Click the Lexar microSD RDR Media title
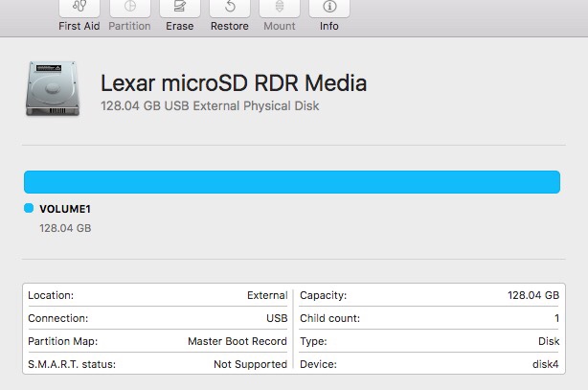This screenshot has height=390, width=588. click(x=234, y=83)
